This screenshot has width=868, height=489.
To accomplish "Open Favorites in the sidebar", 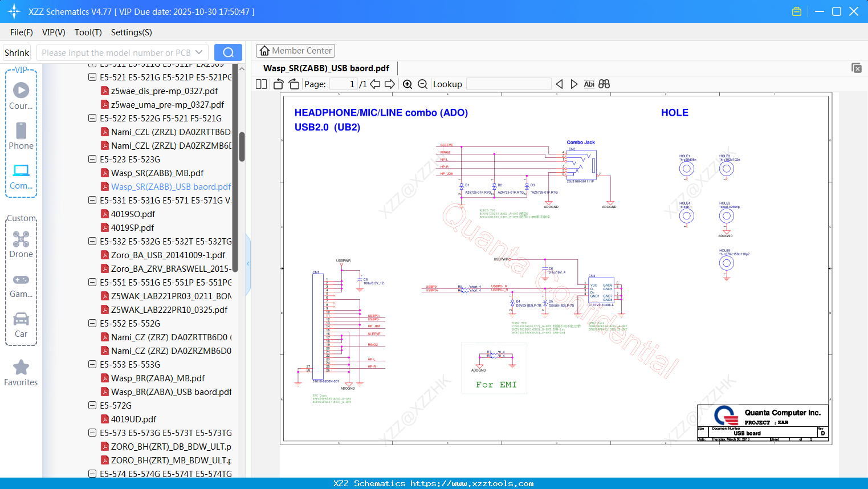I will pos(21,373).
